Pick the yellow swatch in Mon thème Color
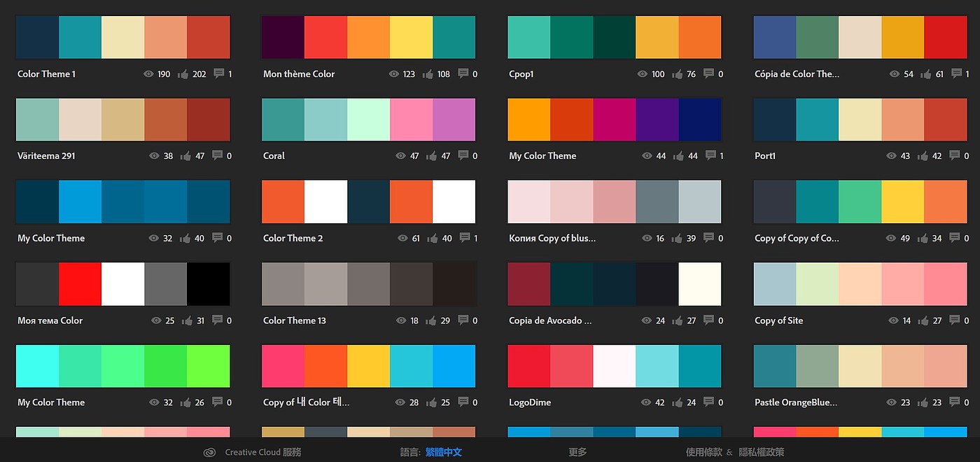 coord(411,37)
